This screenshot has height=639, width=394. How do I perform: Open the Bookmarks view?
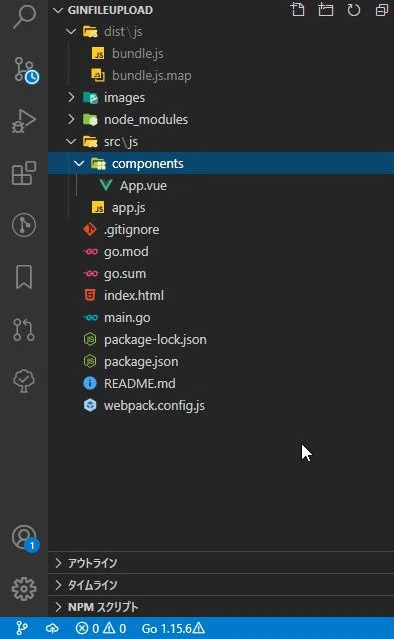pyautogui.click(x=24, y=277)
